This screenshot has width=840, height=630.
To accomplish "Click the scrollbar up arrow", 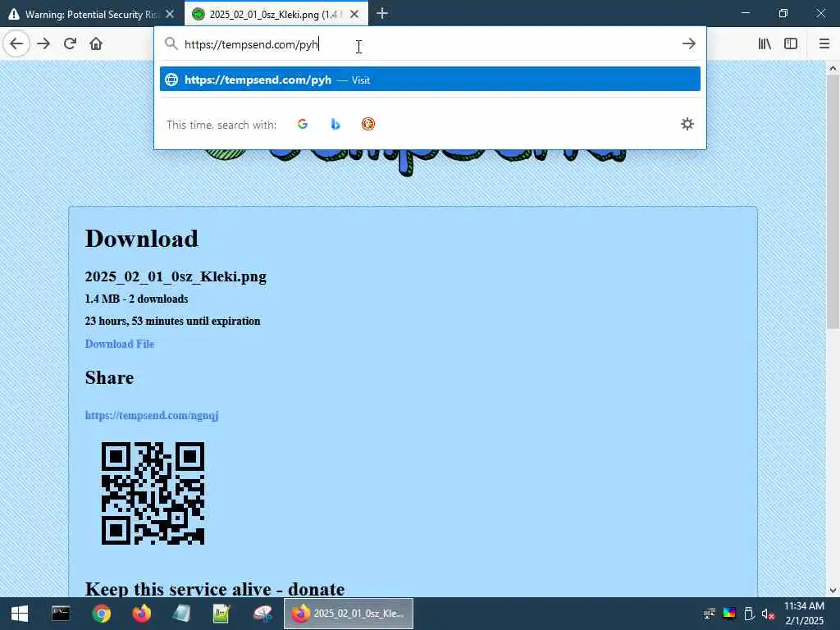I will pyautogui.click(x=833, y=68).
